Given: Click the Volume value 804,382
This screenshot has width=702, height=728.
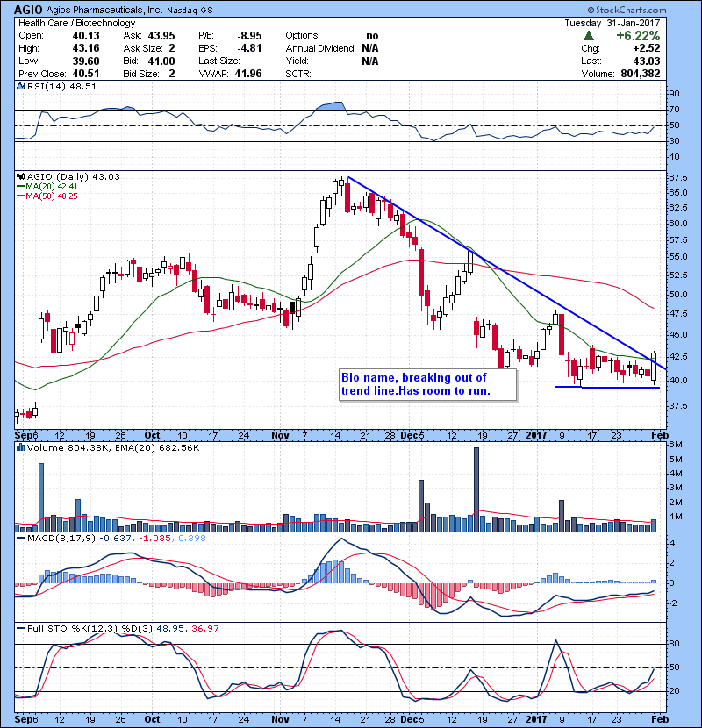Looking at the screenshot, I should (x=641, y=74).
